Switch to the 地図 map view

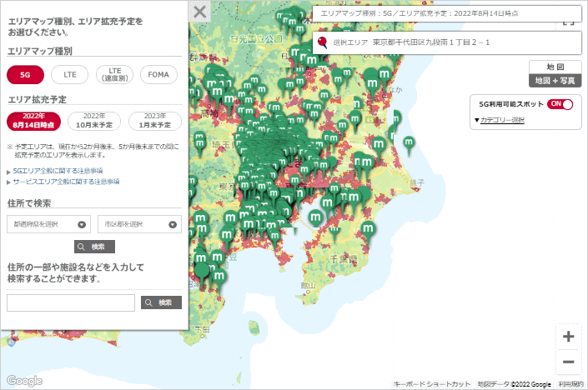click(555, 67)
